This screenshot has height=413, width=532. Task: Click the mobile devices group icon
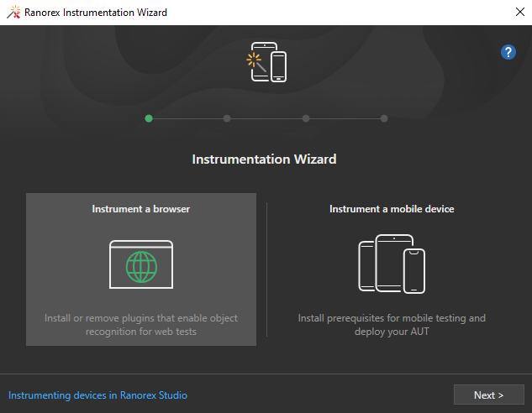click(x=392, y=264)
